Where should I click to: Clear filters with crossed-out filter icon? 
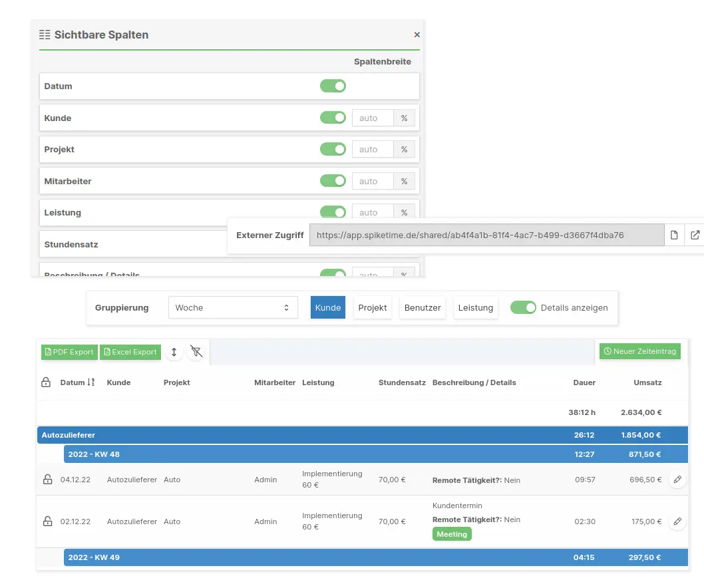(196, 352)
